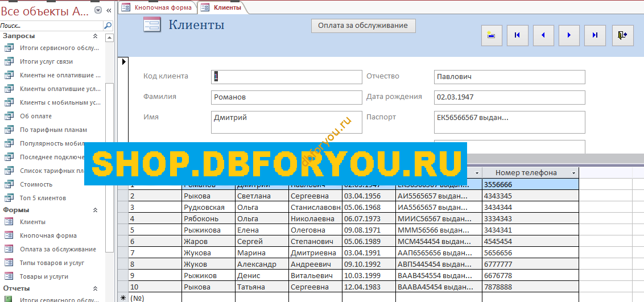Collapse navigation pane with double chevron

click(x=109, y=10)
